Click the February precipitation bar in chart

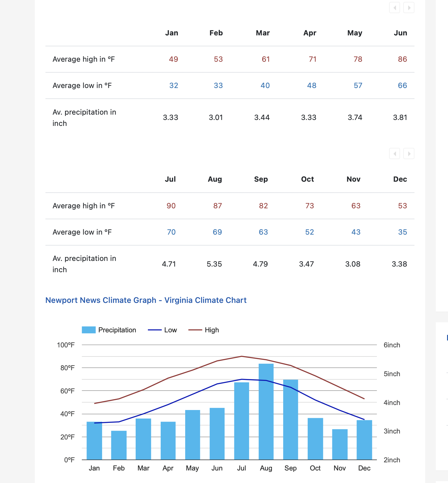(119, 445)
